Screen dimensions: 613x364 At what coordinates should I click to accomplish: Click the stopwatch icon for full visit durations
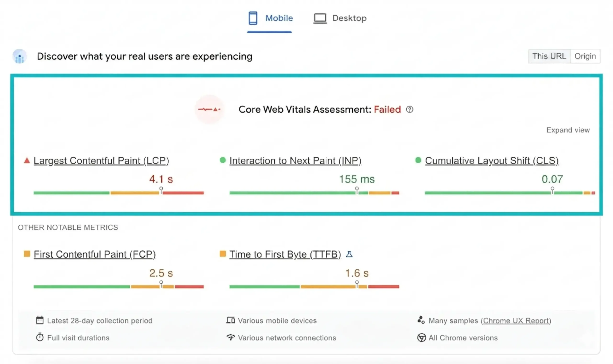coord(40,337)
